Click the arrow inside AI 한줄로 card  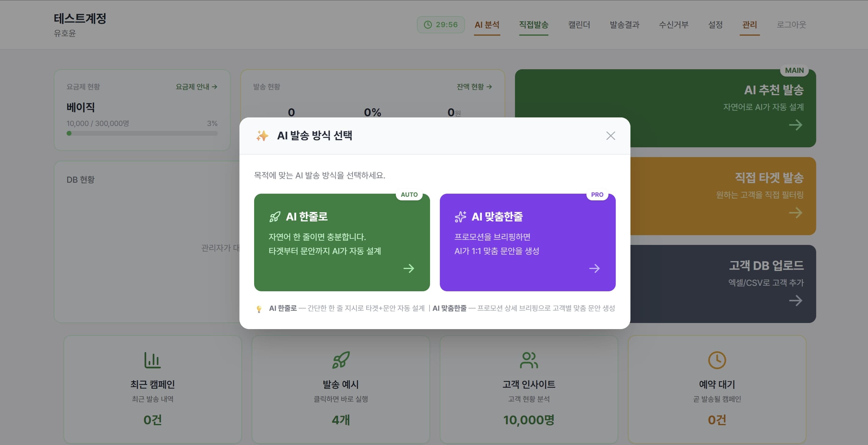pos(409,269)
